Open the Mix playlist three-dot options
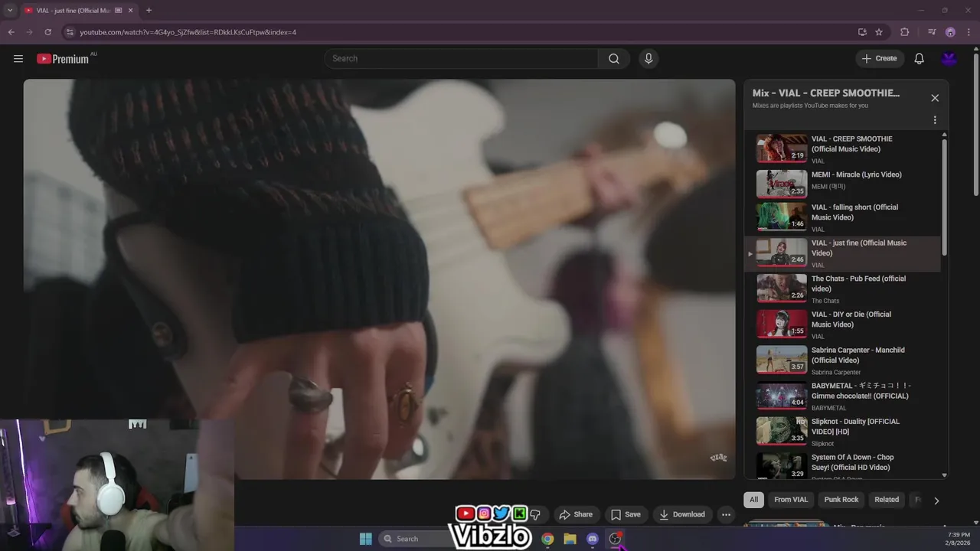The width and height of the screenshot is (980, 551). tap(935, 120)
